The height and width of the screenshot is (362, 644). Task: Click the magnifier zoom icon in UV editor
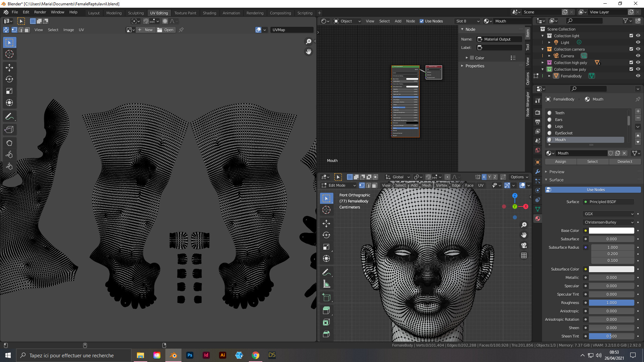click(308, 42)
